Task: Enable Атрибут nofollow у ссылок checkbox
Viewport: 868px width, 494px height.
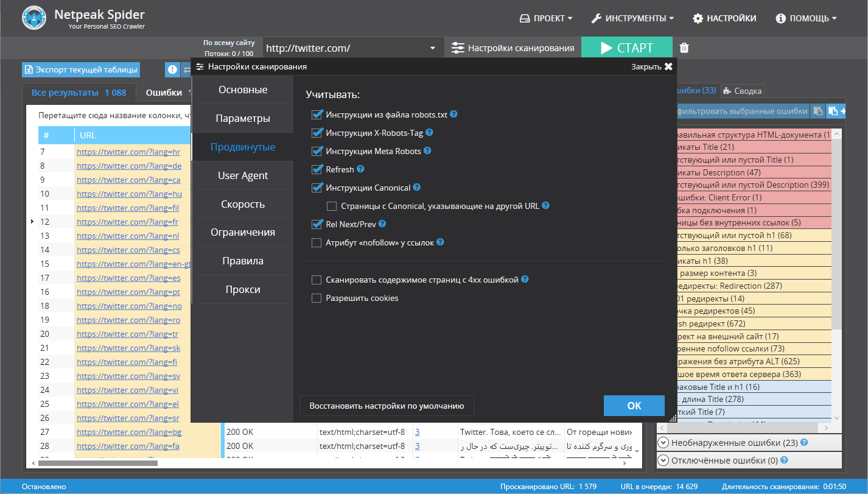Action: 317,242
